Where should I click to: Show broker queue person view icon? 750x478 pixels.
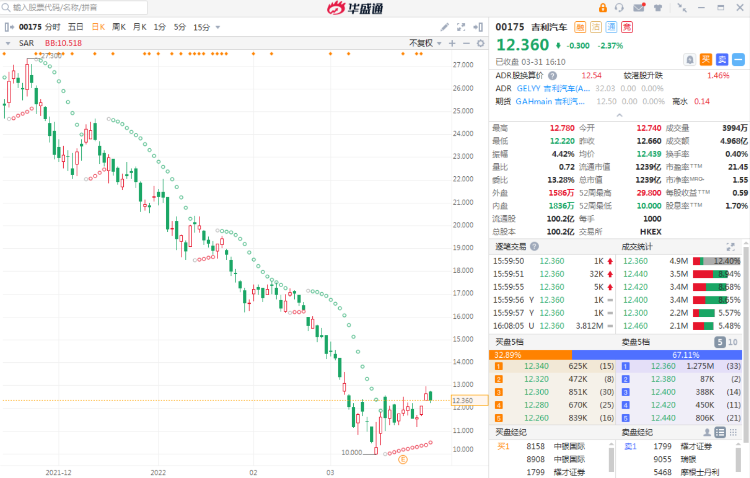707,433
